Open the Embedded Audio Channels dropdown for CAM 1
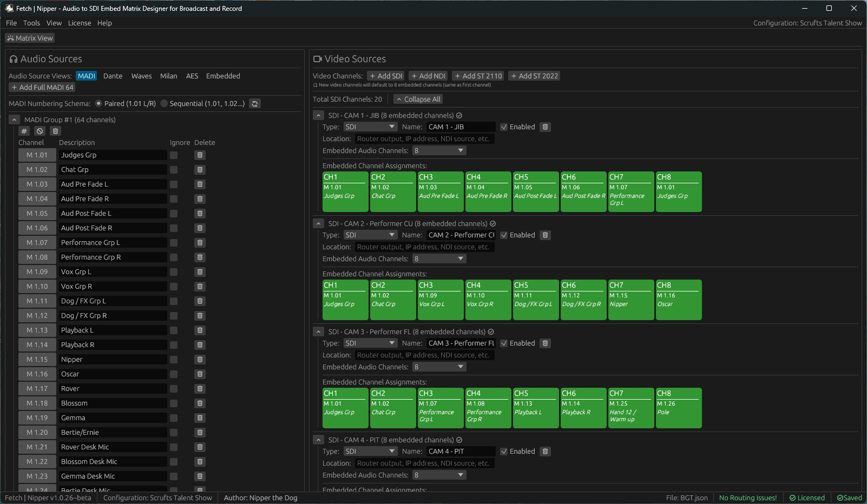867x504 pixels. (x=439, y=150)
